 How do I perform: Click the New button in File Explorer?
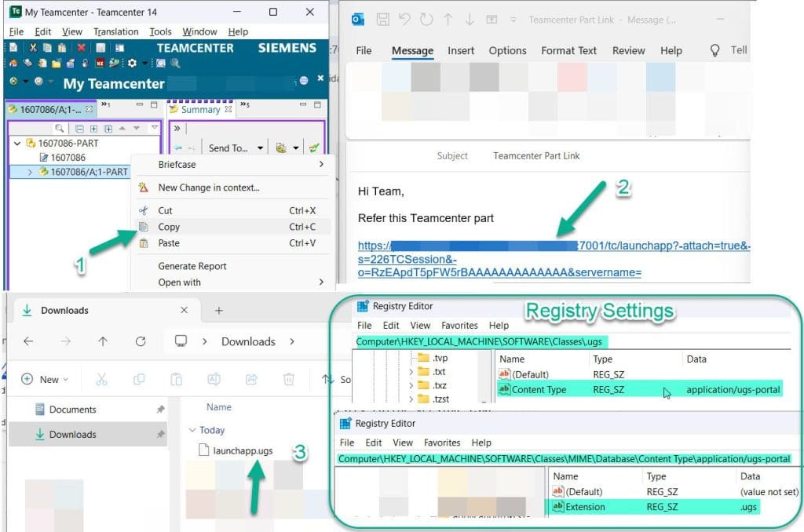click(45, 379)
